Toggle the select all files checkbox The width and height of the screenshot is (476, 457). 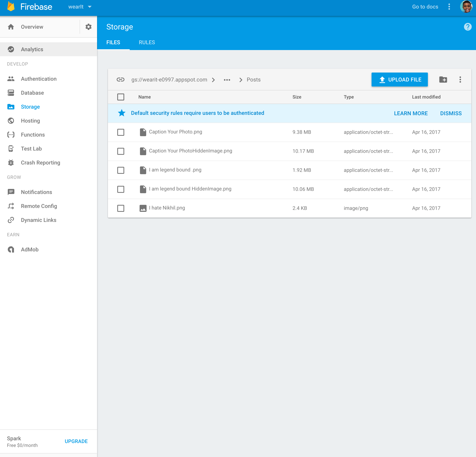pyautogui.click(x=121, y=97)
